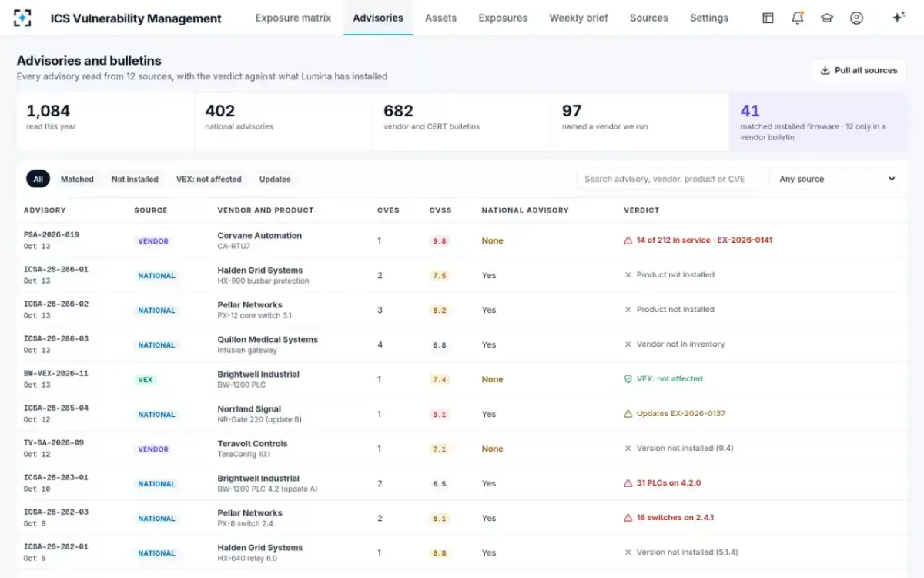This screenshot has height=578, width=924.
Task: Switch to the Sources tab
Action: click(649, 18)
